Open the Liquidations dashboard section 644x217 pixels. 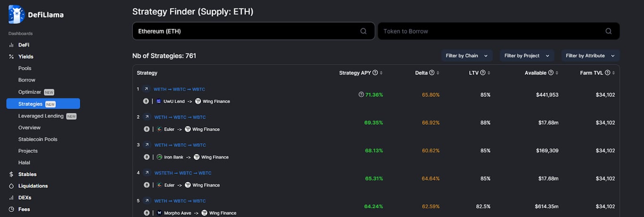coord(33,186)
